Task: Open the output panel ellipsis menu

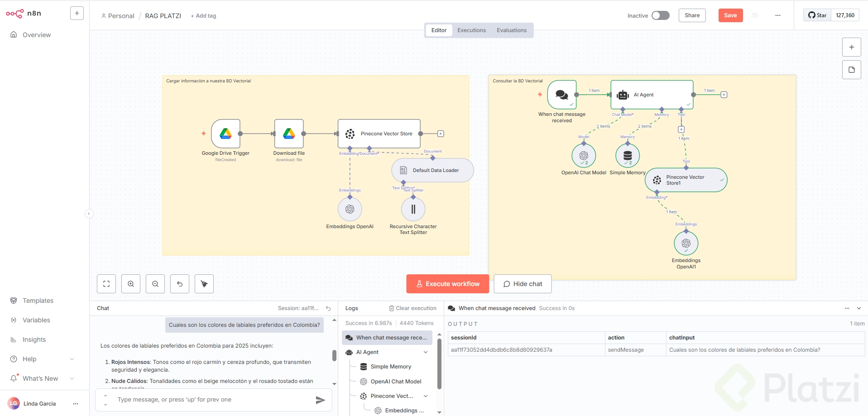Action: tap(847, 308)
